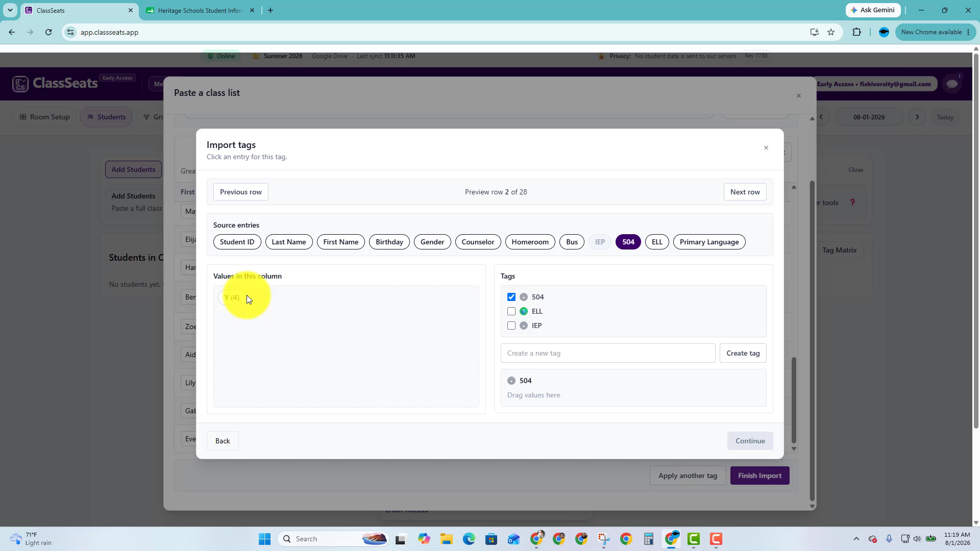Open Windows Start menu
The width and height of the screenshot is (980, 551).
pos(264,539)
